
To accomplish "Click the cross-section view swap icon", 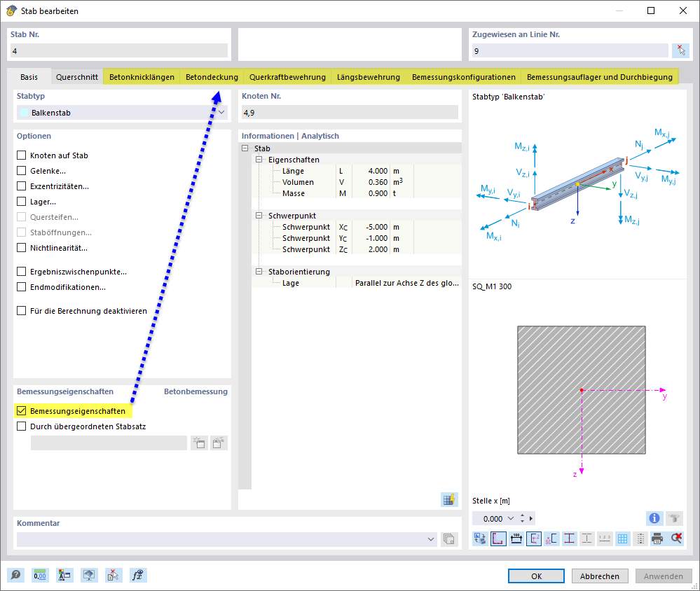I will (481, 538).
